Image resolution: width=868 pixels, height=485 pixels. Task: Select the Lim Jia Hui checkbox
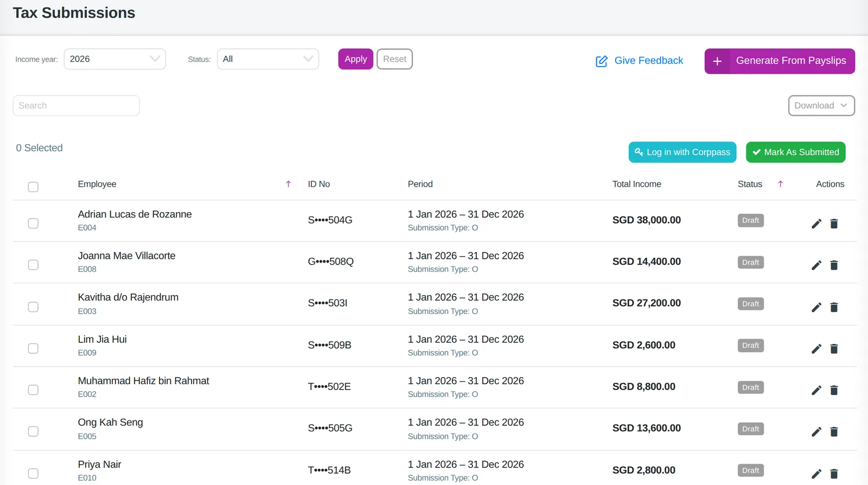pyautogui.click(x=33, y=348)
